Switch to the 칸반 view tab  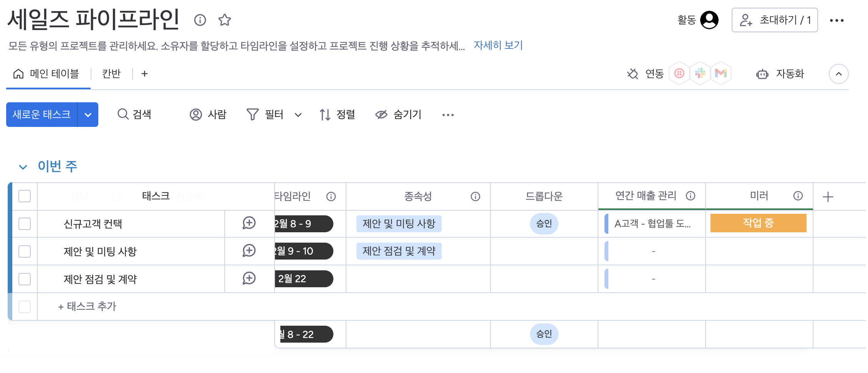[111, 73]
